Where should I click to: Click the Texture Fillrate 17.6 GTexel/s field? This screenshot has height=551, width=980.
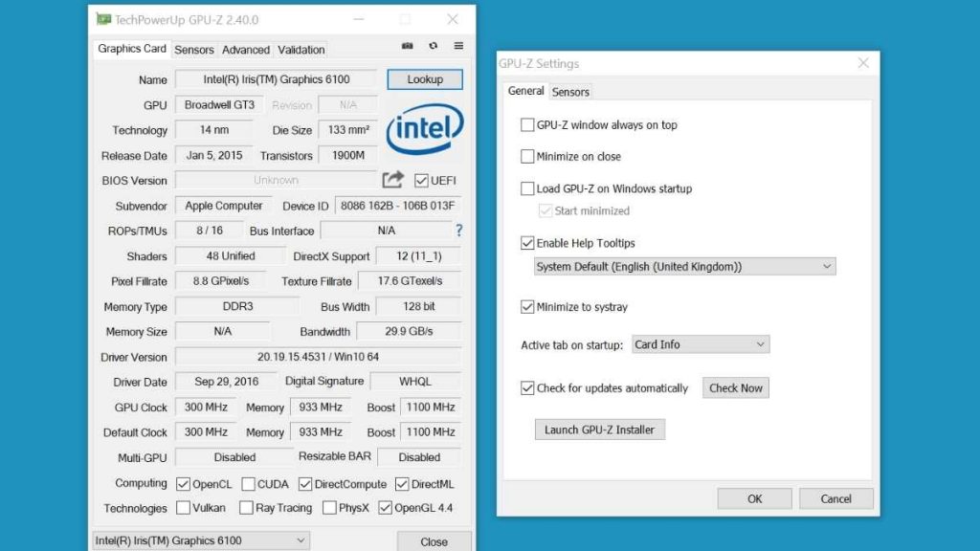(x=410, y=281)
